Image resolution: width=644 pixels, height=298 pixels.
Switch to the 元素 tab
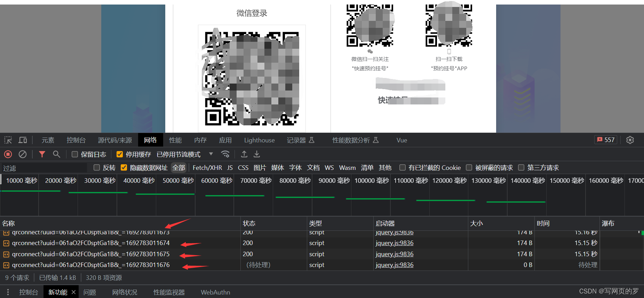[48, 140]
